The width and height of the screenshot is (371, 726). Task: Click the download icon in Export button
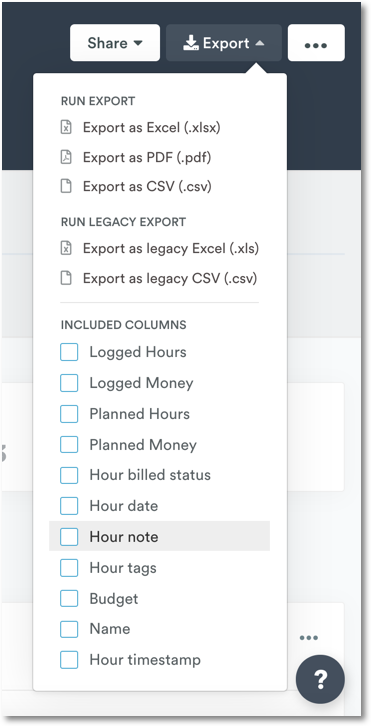coord(190,43)
